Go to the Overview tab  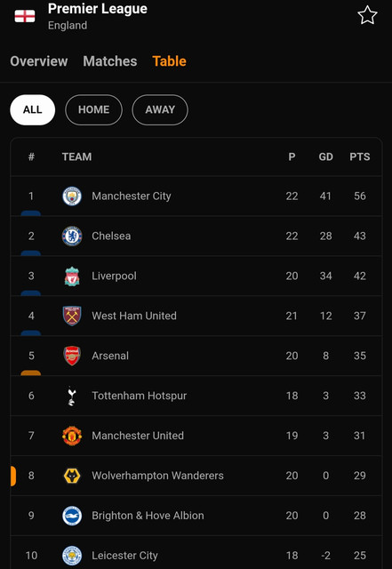[x=39, y=61]
